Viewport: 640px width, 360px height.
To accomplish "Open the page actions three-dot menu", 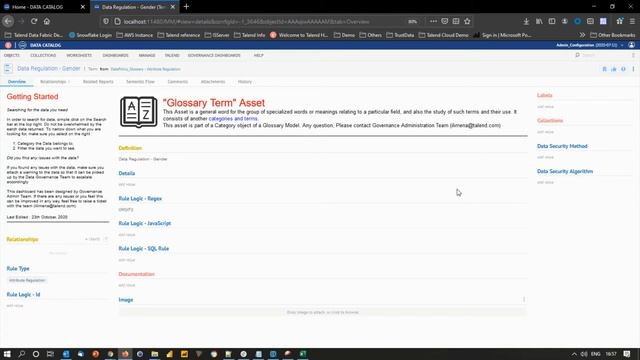I will (x=433, y=21).
